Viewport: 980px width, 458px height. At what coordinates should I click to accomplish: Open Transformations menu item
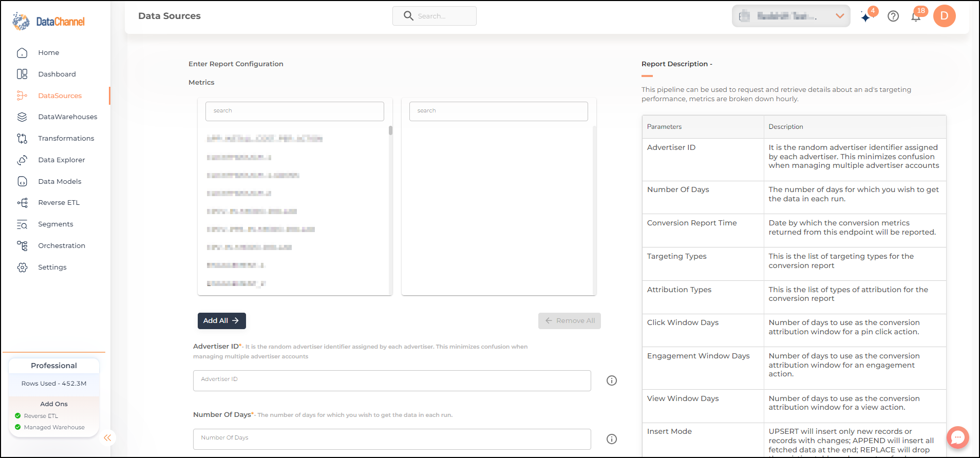tap(66, 139)
